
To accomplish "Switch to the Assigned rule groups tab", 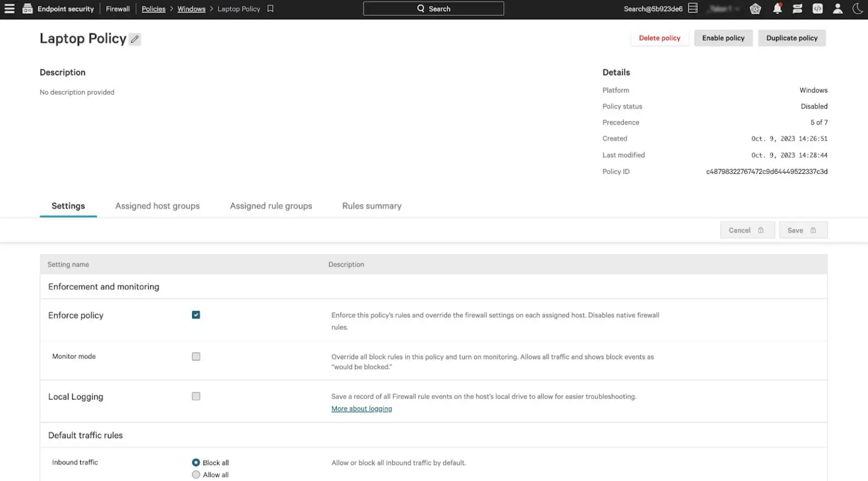I will [x=271, y=205].
